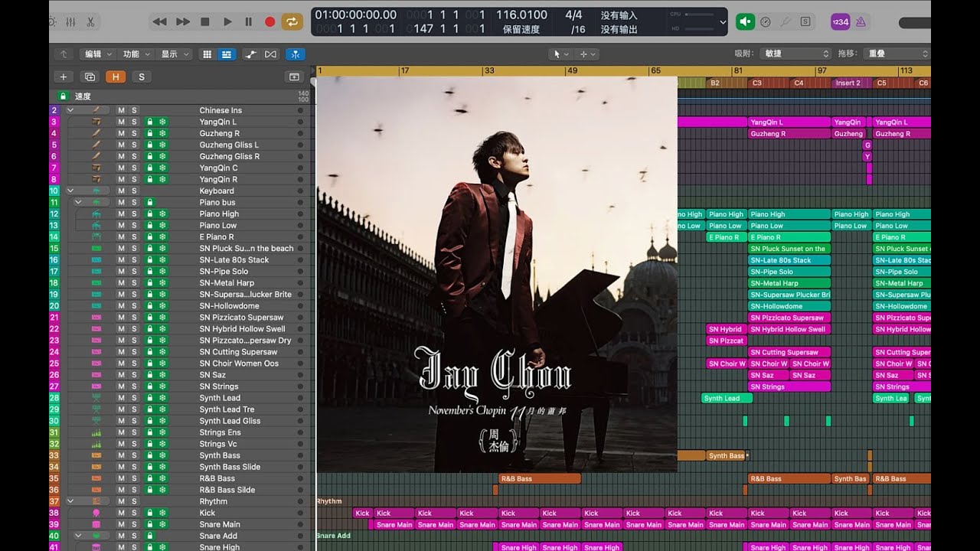The width and height of the screenshot is (980, 551).
Task: Click the lock icon on Piano High track
Action: coord(150,214)
